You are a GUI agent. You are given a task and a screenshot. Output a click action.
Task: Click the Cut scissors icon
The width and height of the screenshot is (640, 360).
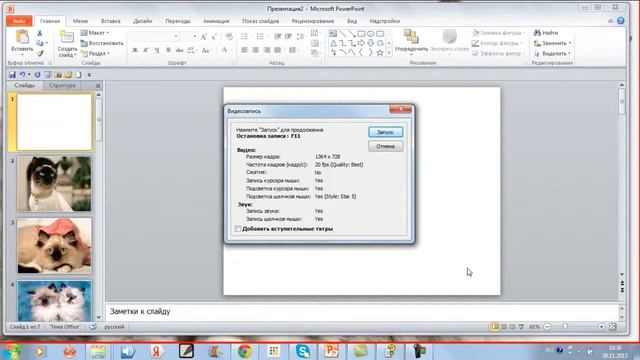point(40,33)
